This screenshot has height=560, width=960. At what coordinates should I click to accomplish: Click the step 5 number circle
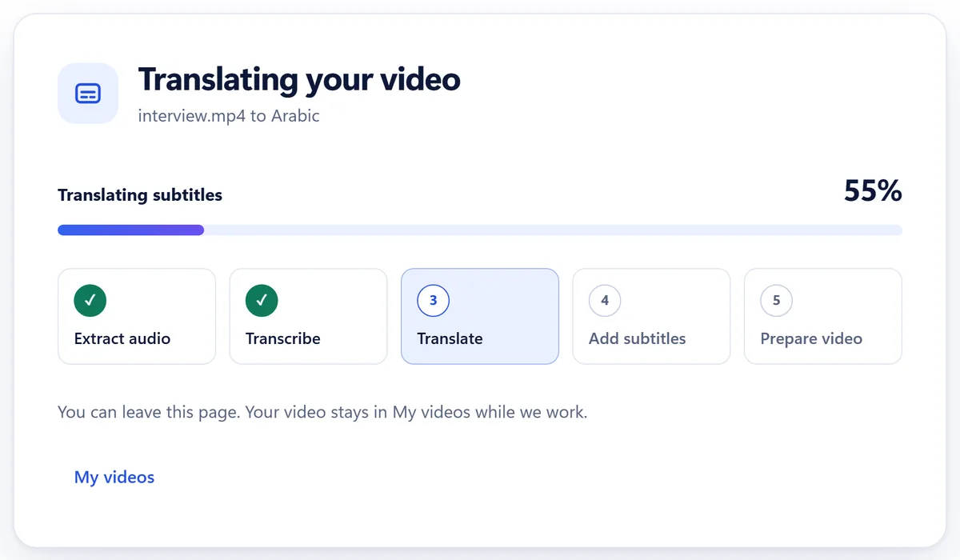(x=776, y=301)
